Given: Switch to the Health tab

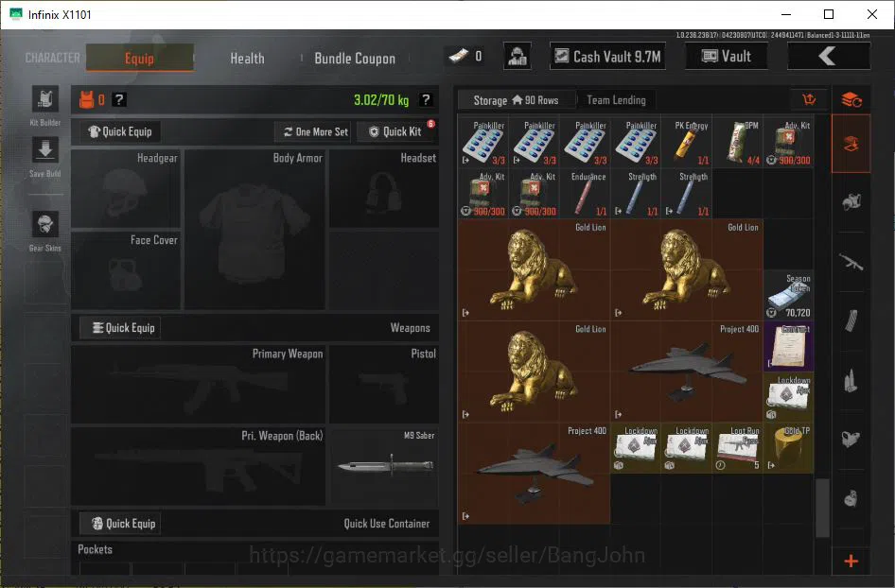Looking at the screenshot, I should [247, 59].
